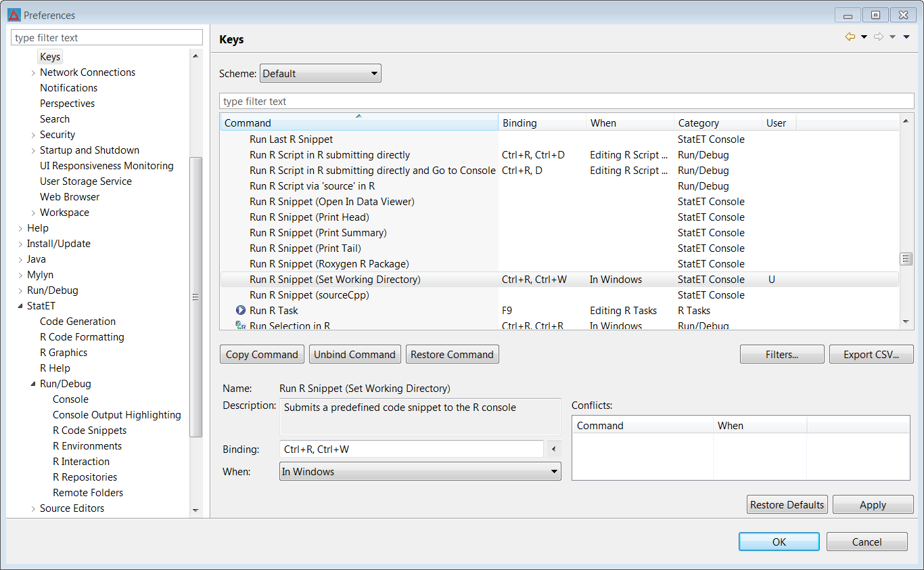Select the Keys preferences page
The height and width of the screenshot is (570, 924).
pos(50,57)
